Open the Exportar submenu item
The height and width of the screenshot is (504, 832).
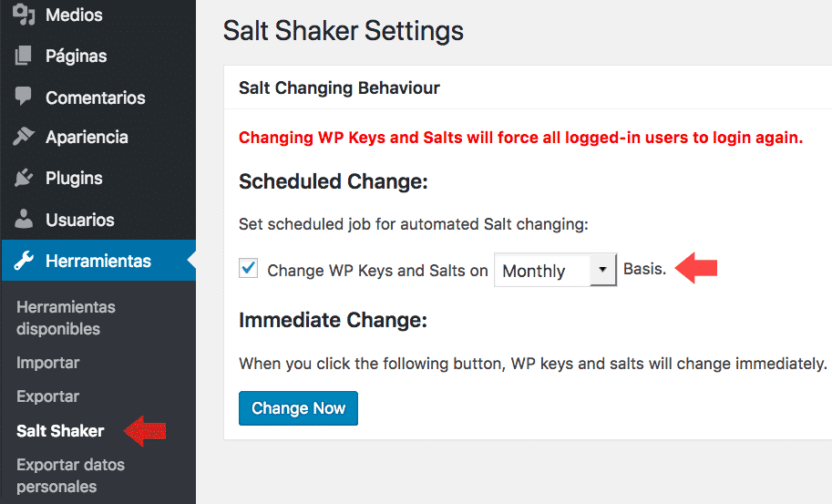pos(48,396)
